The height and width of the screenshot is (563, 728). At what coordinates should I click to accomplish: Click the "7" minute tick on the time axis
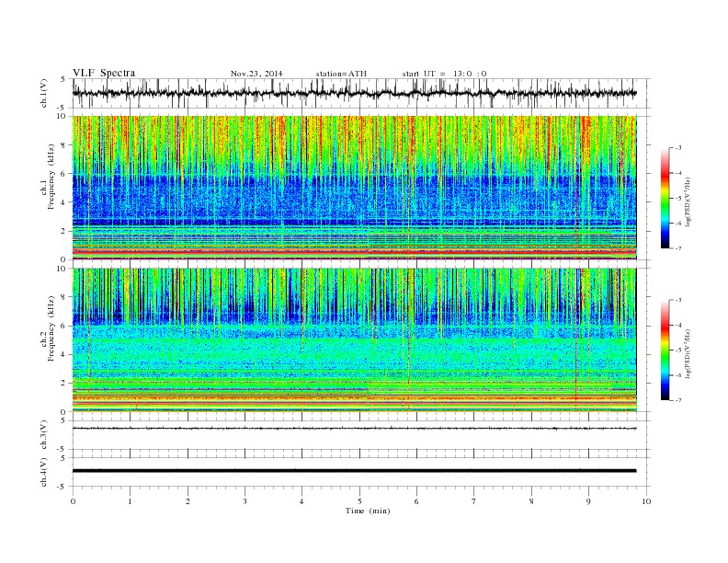tap(474, 501)
